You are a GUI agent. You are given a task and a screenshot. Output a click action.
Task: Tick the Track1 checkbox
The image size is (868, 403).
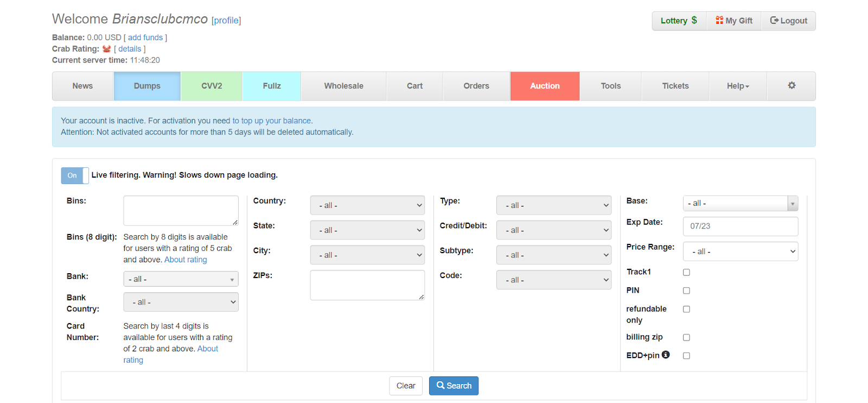click(x=686, y=272)
